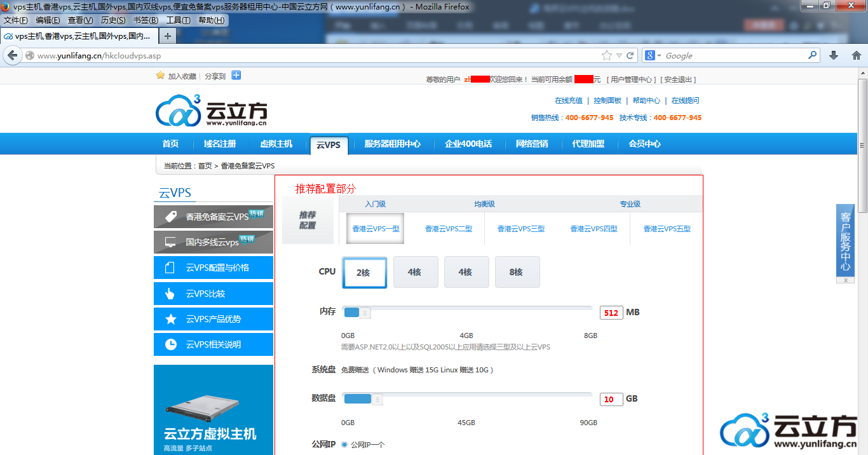868x455 pixels.
Task: Close the 客户服务中心 side panel
Action: pyautogui.click(x=845, y=280)
